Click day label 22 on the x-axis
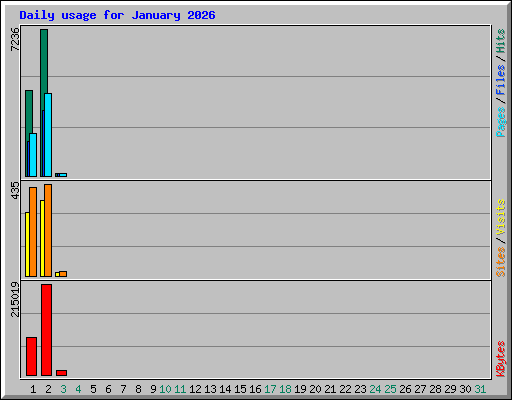Image resolution: width=512 pixels, height=400 pixels. click(345, 389)
